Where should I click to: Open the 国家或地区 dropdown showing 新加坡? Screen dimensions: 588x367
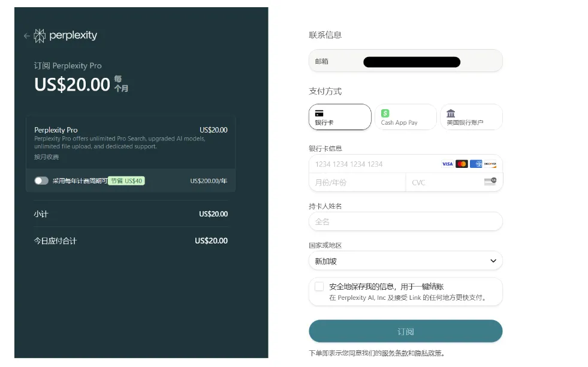406,261
